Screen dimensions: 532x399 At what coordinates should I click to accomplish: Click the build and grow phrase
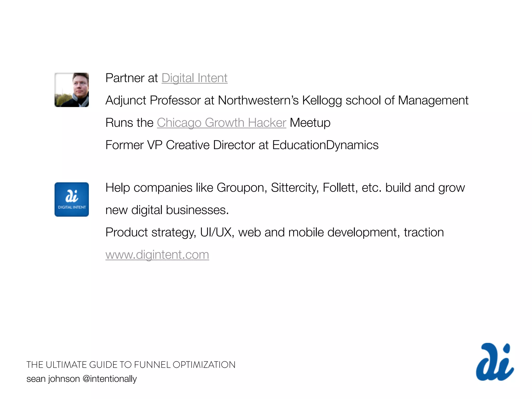point(425,188)
